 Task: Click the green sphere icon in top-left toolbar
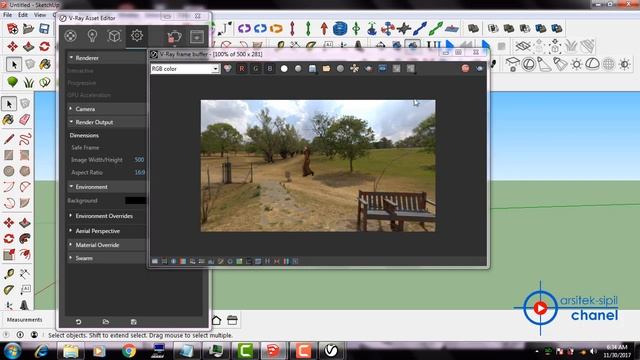coord(12,82)
